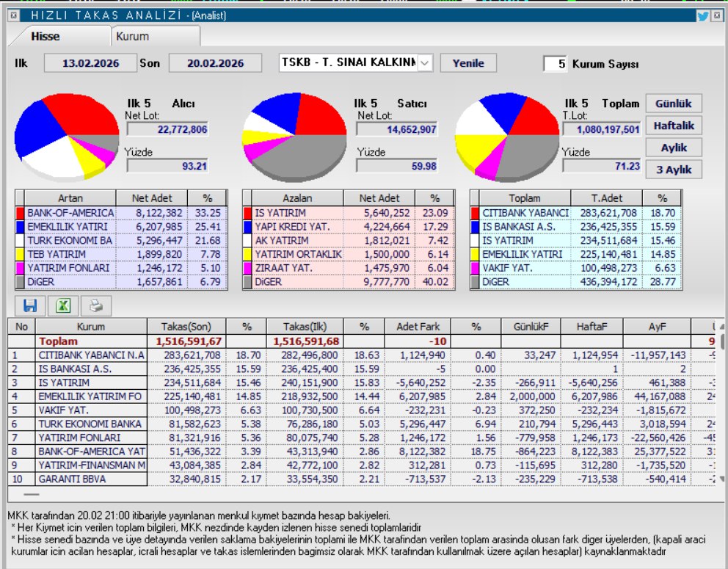Click the Son date field 20.02.2026
Screen dimensions: 728x569
point(215,63)
